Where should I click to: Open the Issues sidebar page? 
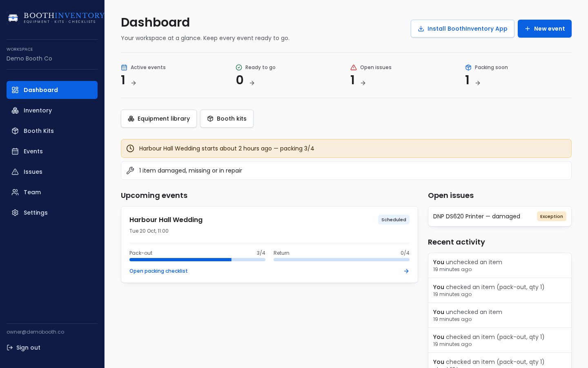click(52, 172)
